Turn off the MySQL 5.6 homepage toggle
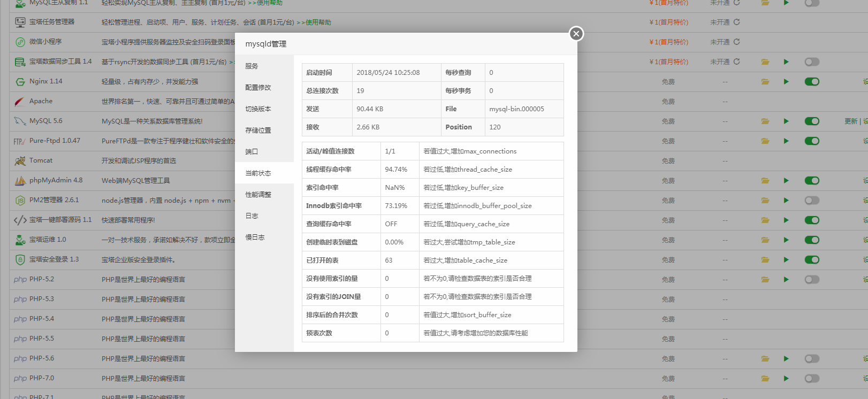Screen dimensions: 868x399 point(812,121)
